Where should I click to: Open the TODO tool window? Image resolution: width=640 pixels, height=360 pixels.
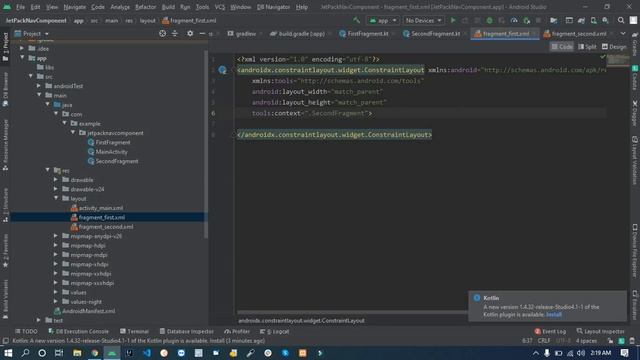pyautogui.click(x=26, y=331)
